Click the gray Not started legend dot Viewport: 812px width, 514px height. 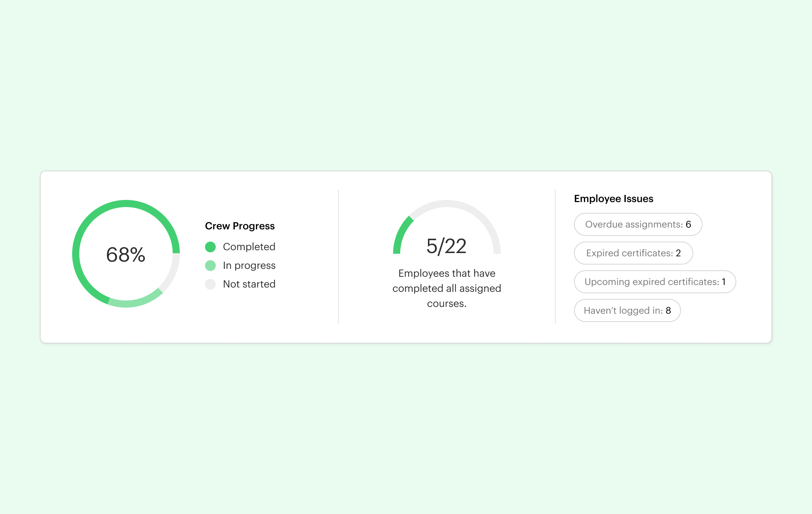click(210, 284)
